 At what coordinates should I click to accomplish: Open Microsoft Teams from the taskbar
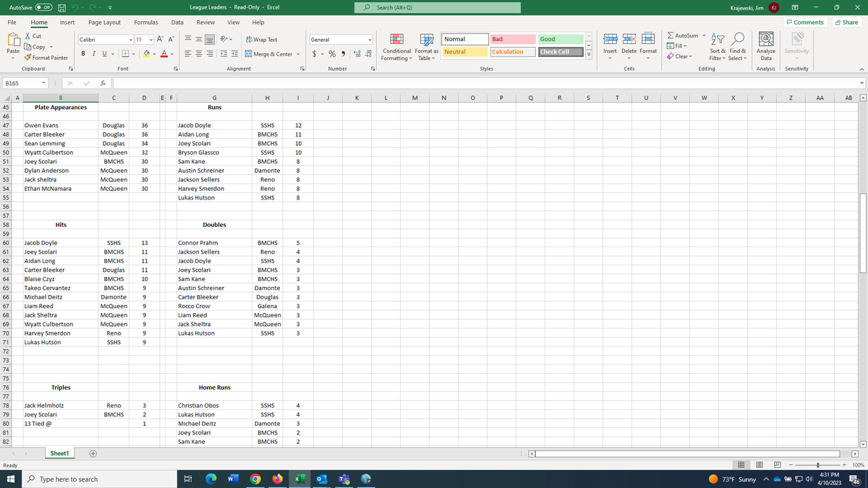point(345,479)
